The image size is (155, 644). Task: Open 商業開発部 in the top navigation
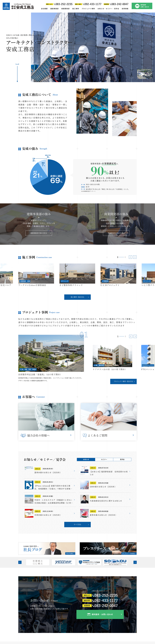coord(65,9)
